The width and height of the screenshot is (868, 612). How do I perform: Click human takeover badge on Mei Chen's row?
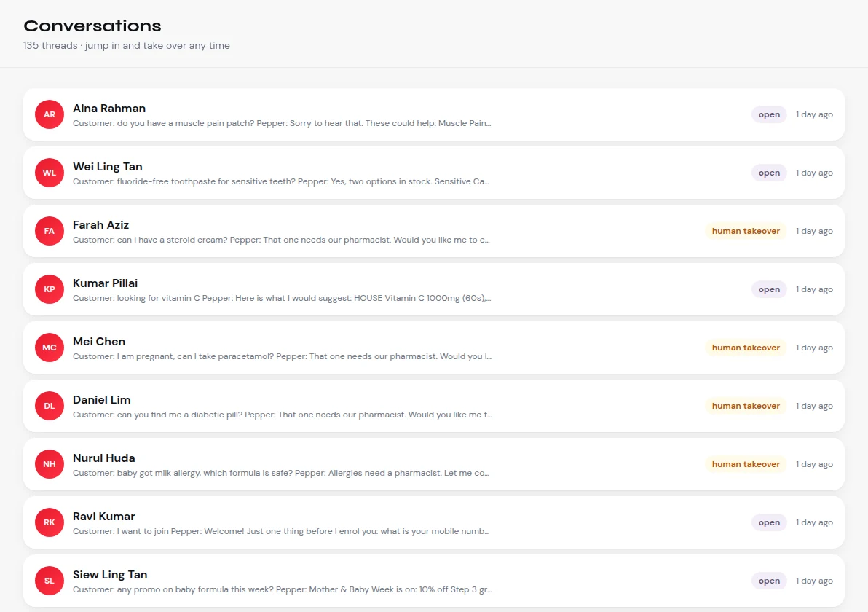click(746, 348)
